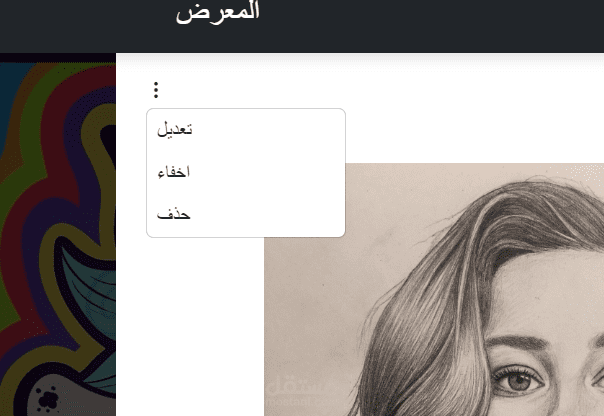Select تعديل from the dropdown menu
Viewport: 604px width, 416px height.
coord(174,129)
